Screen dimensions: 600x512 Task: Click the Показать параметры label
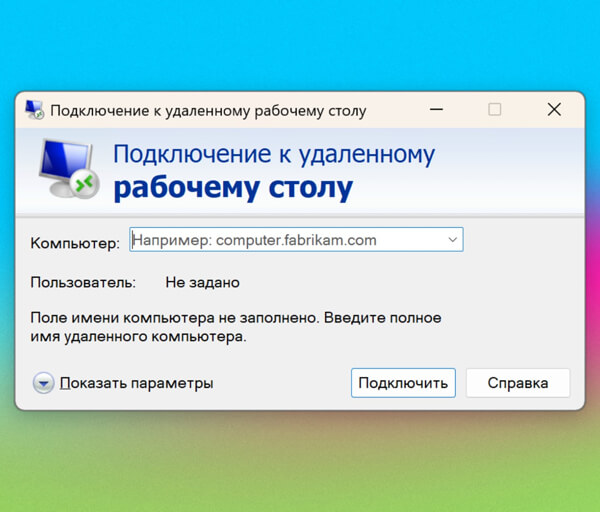pos(137,383)
